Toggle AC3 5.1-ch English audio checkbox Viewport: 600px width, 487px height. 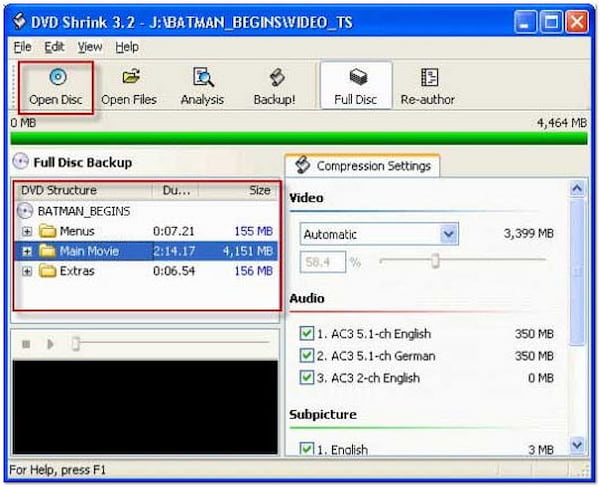click(x=307, y=333)
